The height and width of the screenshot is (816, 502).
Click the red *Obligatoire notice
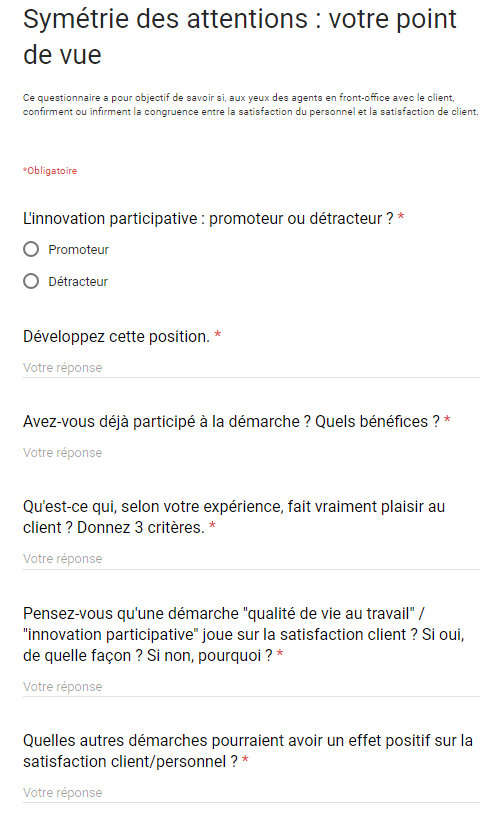coord(50,171)
